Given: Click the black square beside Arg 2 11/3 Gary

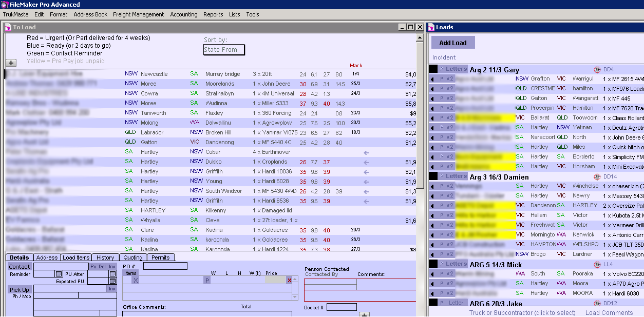Looking at the screenshot, I should coord(433,69).
